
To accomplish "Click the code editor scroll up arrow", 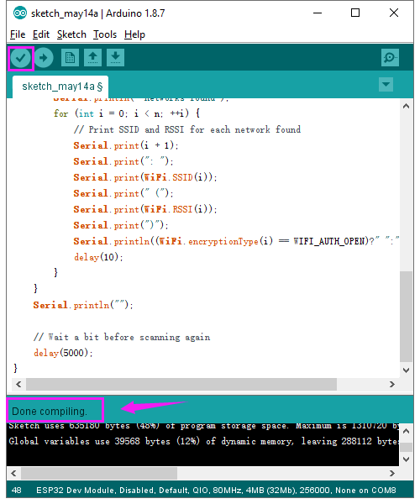I will click(407, 107).
